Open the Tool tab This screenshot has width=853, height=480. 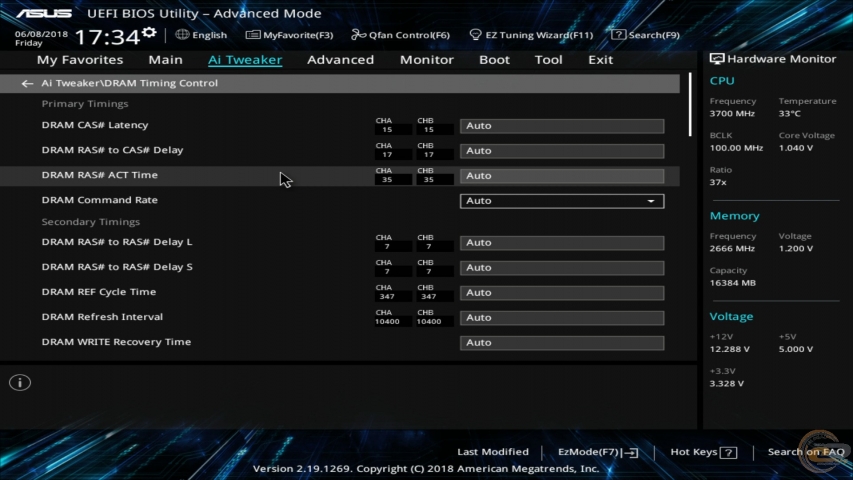548,60
